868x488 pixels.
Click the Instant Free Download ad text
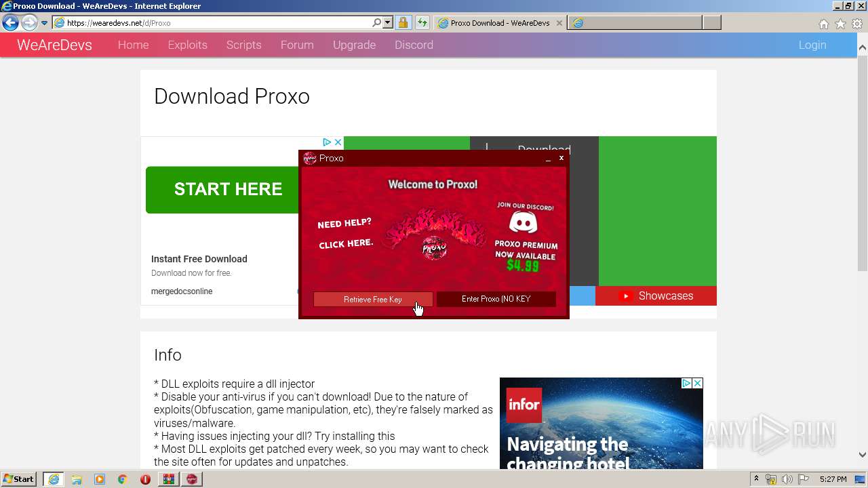coord(199,259)
